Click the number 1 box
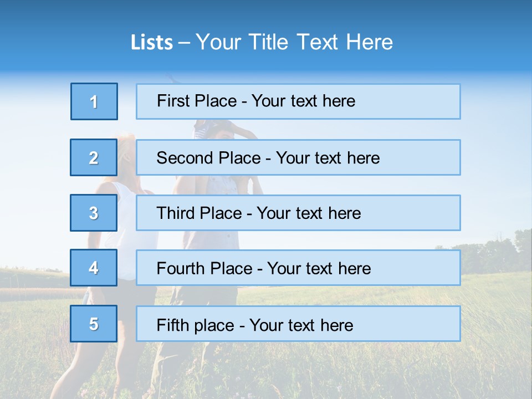Viewport: 532px width, 399px height. (x=94, y=101)
